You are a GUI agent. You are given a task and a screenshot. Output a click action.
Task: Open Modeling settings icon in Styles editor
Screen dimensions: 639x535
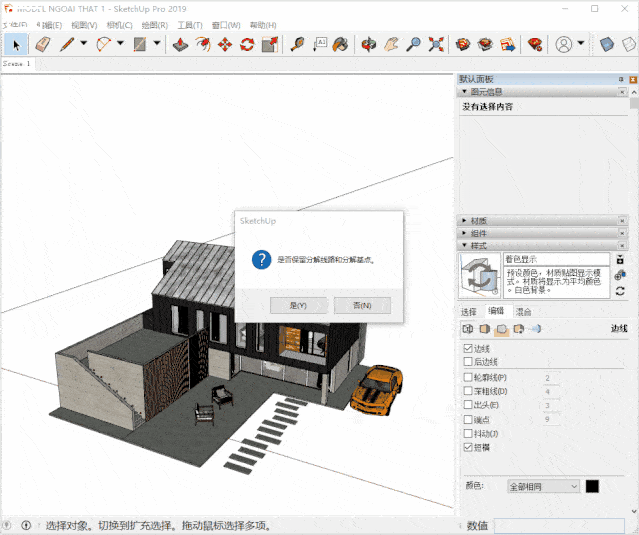click(x=535, y=328)
